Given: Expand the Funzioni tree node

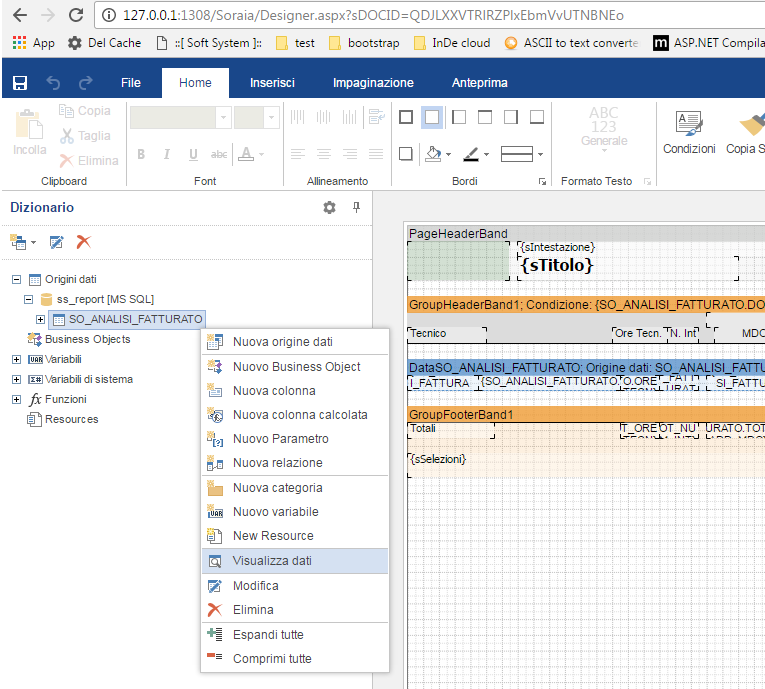Looking at the screenshot, I should point(17,400).
